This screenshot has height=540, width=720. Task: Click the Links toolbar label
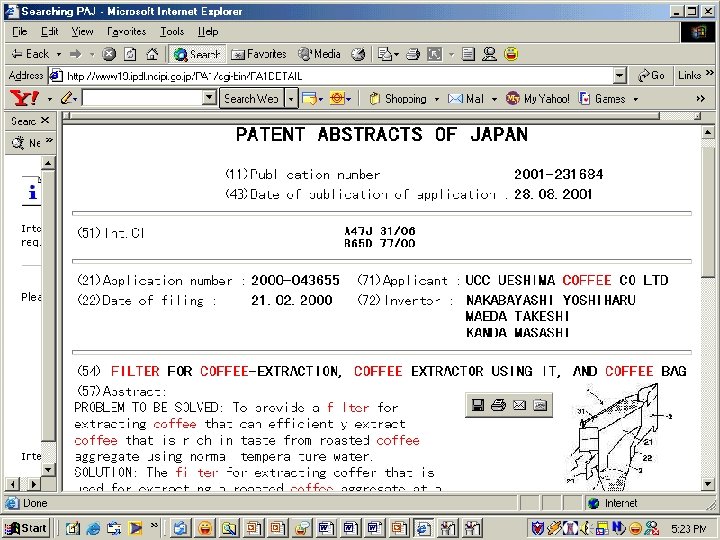(689, 75)
